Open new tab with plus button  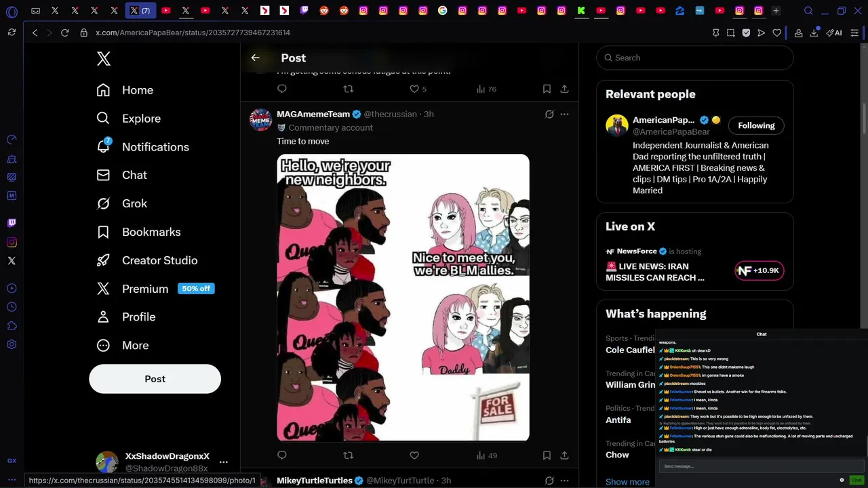coord(776,11)
